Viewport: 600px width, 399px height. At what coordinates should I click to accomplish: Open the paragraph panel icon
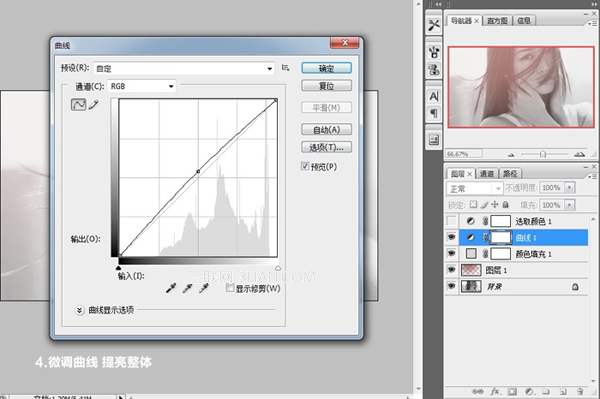pos(434,113)
